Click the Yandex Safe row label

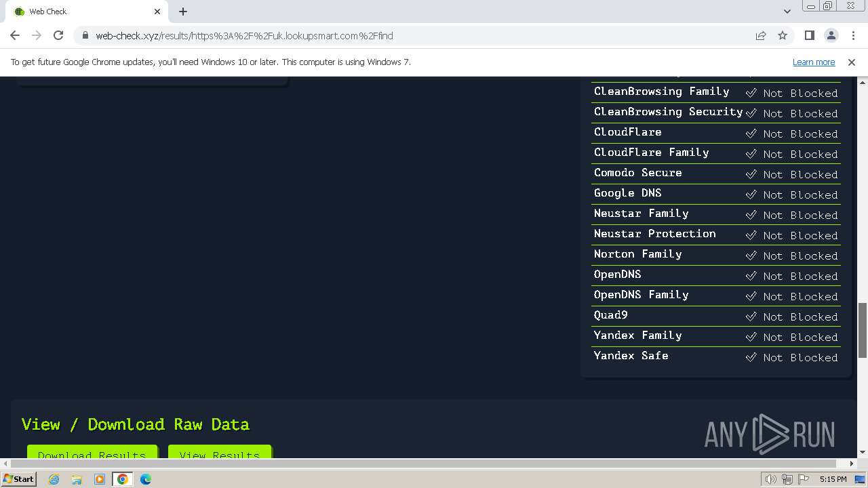point(631,356)
